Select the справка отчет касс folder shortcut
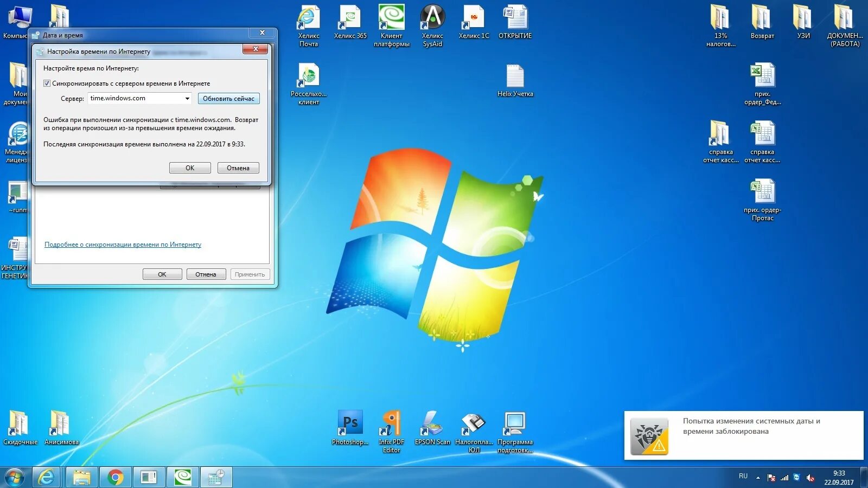The image size is (868, 488). click(720, 142)
